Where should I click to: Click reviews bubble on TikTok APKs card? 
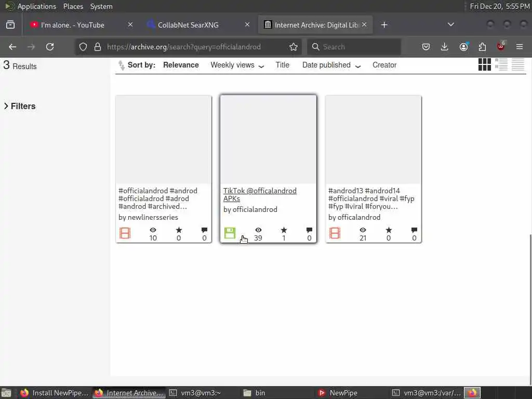[309, 230]
